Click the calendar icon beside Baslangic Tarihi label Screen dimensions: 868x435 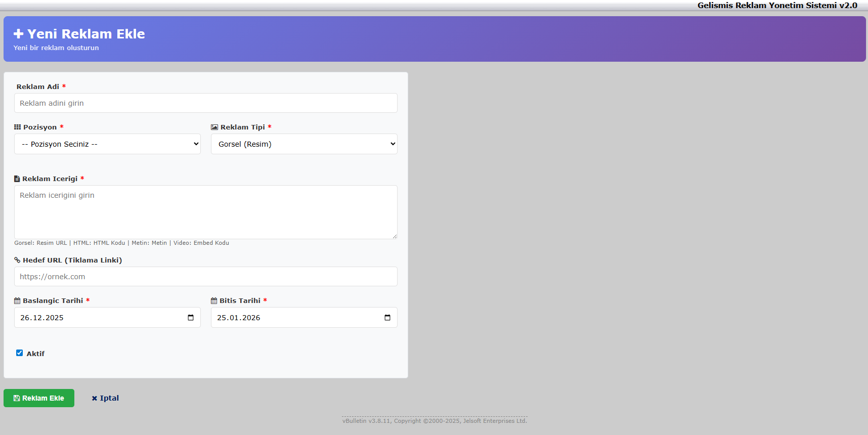pos(17,300)
